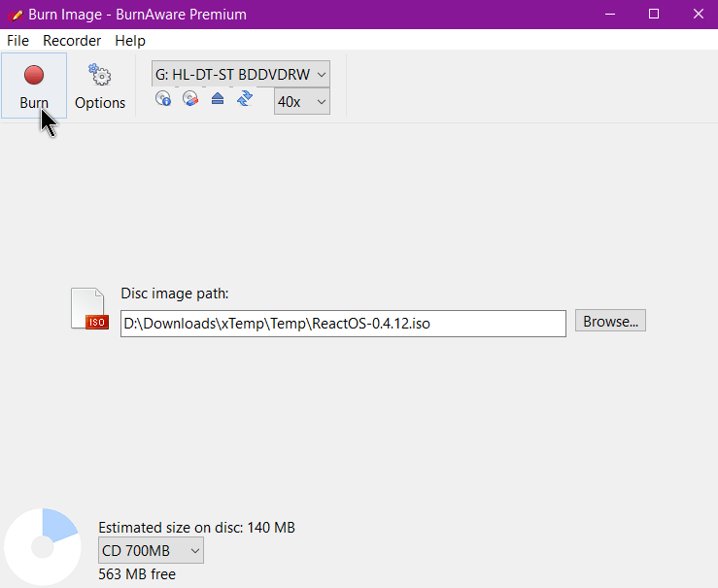Click the disc usage pie chart

[43, 547]
